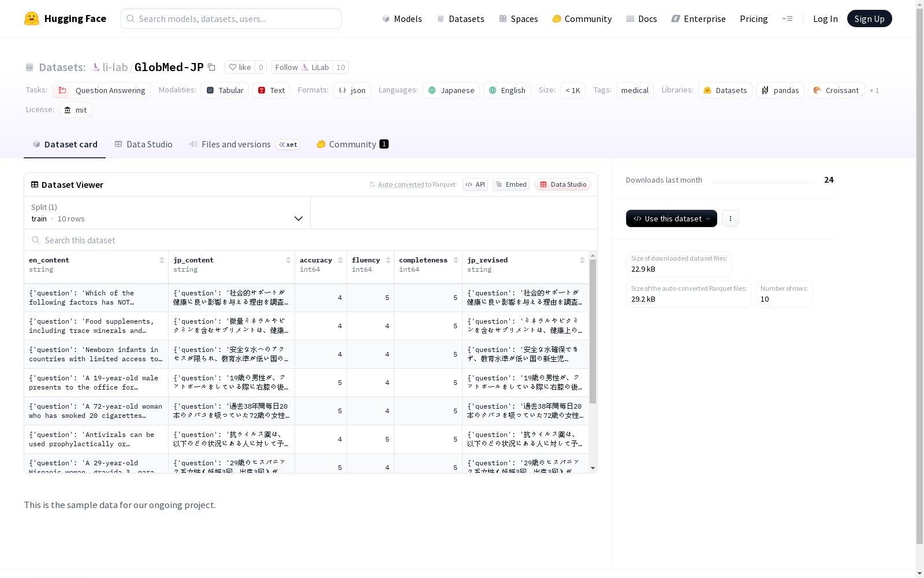924x578 pixels.
Task: Copy the dataset name GlobMed-JP
Action: pyautogui.click(x=212, y=68)
